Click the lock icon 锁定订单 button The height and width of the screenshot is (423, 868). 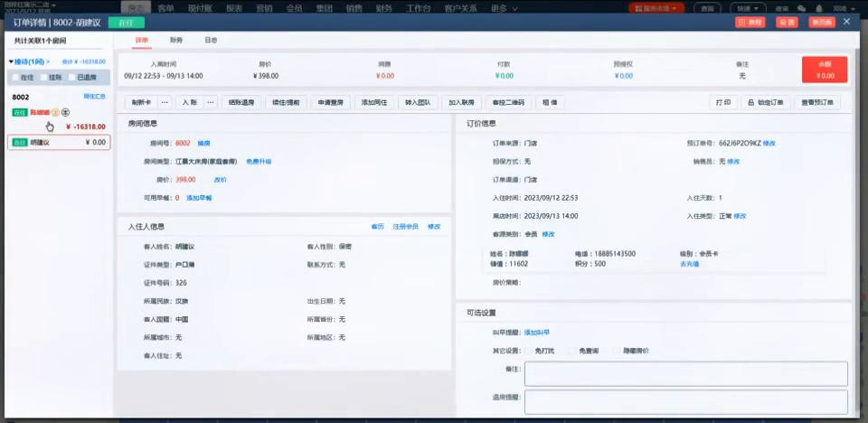pyautogui.click(x=766, y=102)
